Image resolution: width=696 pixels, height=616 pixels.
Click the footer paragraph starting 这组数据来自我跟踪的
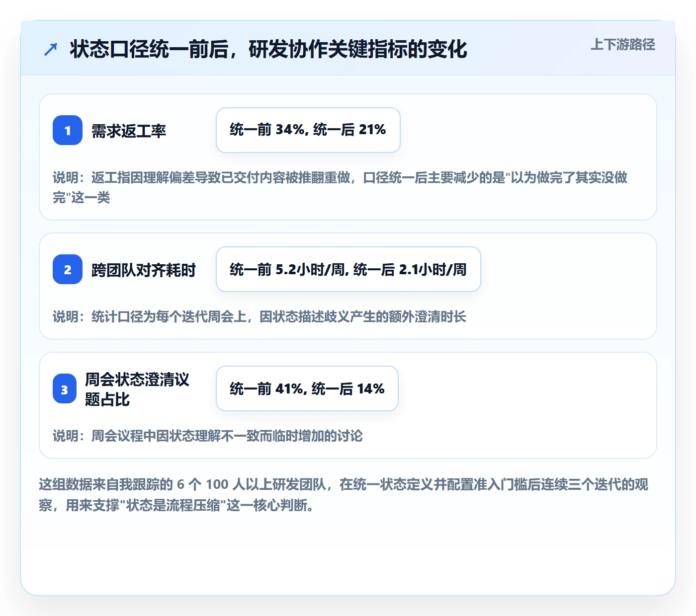pyautogui.click(x=344, y=495)
